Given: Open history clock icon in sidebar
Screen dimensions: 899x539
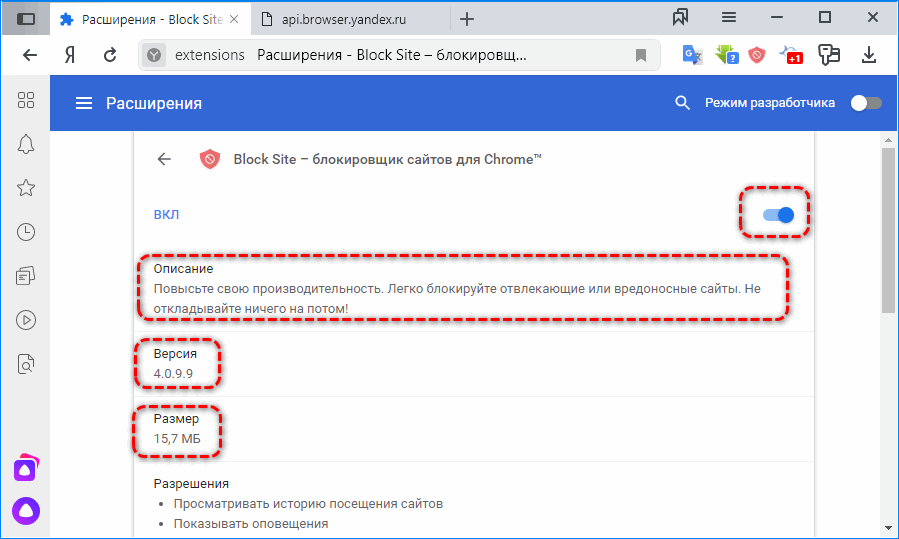Looking at the screenshot, I should click(x=26, y=232).
